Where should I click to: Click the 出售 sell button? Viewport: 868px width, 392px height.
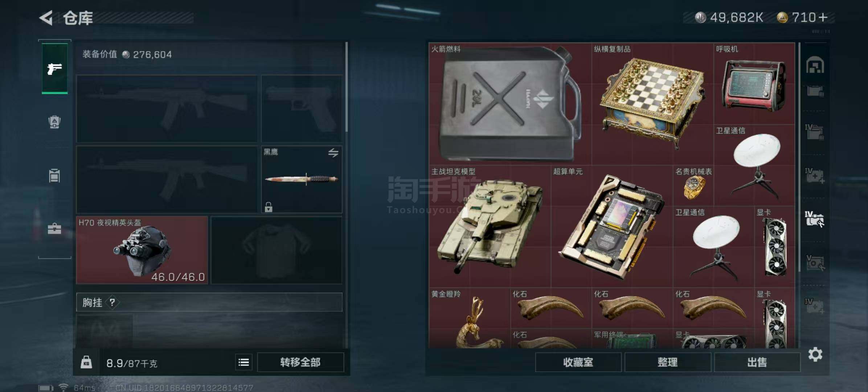[x=757, y=362]
